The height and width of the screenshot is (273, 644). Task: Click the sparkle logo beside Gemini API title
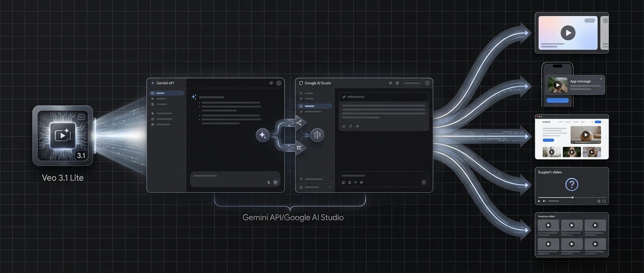pos(152,83)
